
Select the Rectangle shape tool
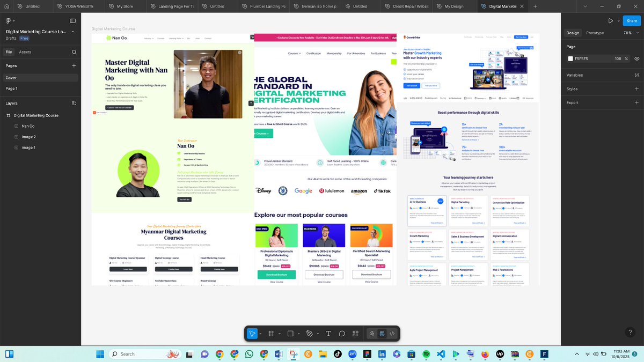pos(290,333)
